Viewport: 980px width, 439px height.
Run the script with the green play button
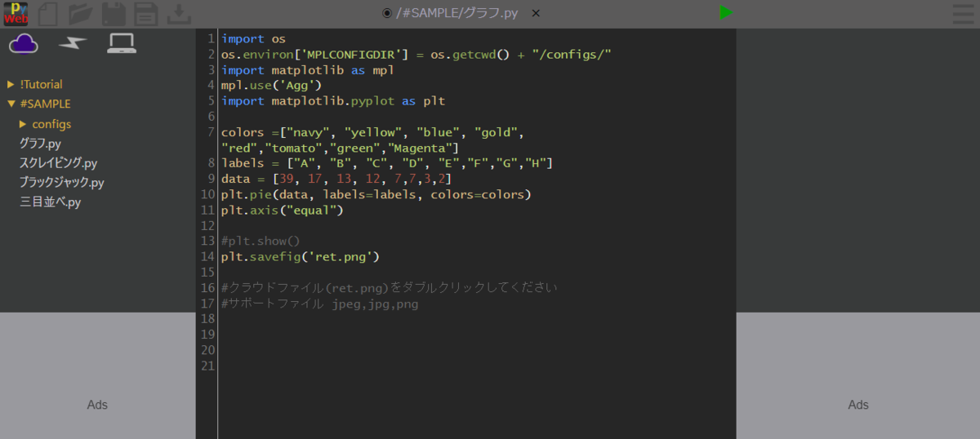726,12
